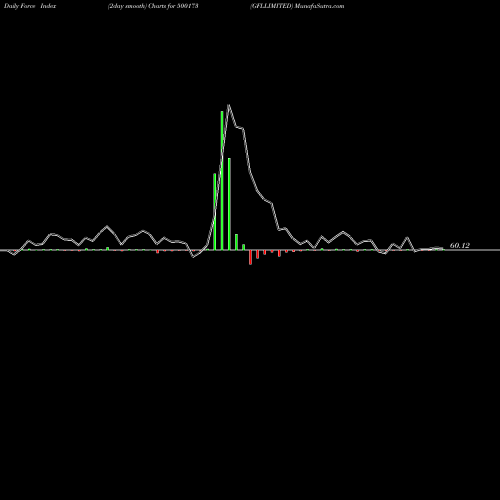Click the 'Daily Force Index' title text
Screen dimensions: 500x500
[30, 6]
